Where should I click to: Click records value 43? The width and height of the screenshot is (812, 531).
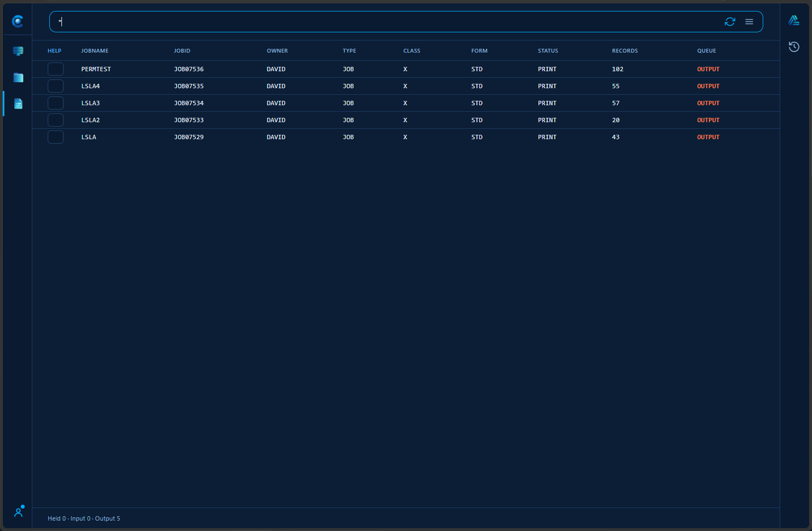616,137
